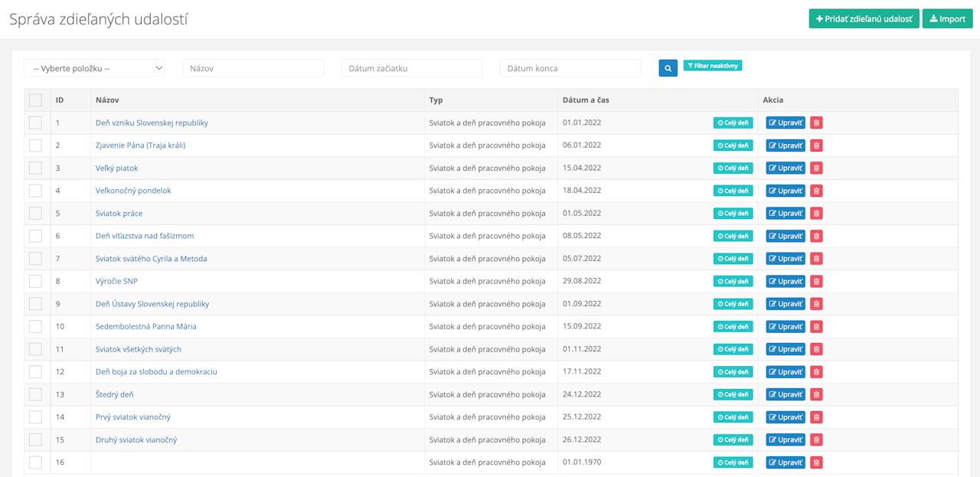This screenshot has height=477, width=980.
Task: Toggle the Filter neaktívny button
Action: click(713, 66)
